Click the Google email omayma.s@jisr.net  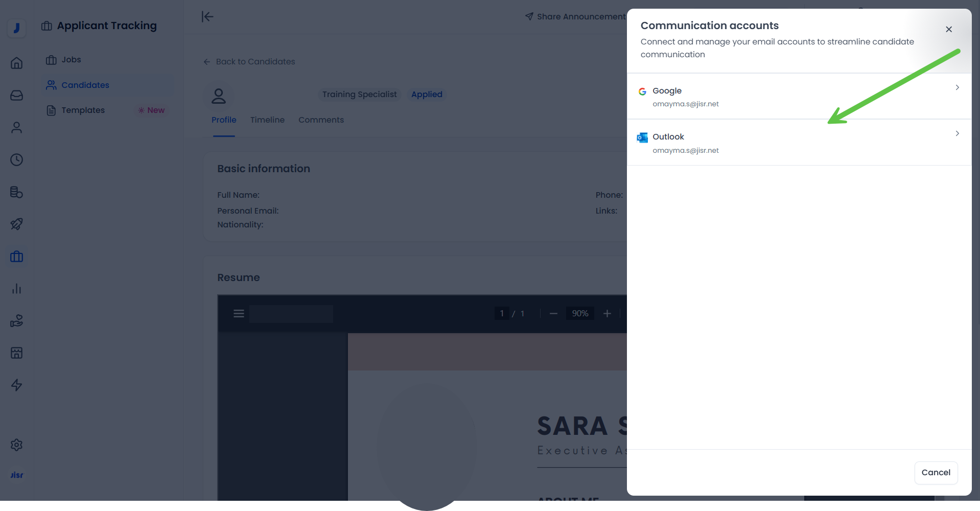686,104
